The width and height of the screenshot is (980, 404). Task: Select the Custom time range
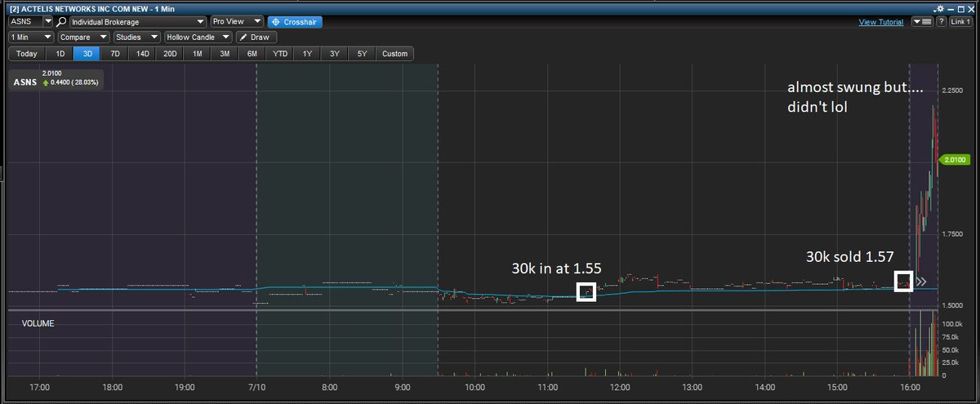click(x=394, y=54)
